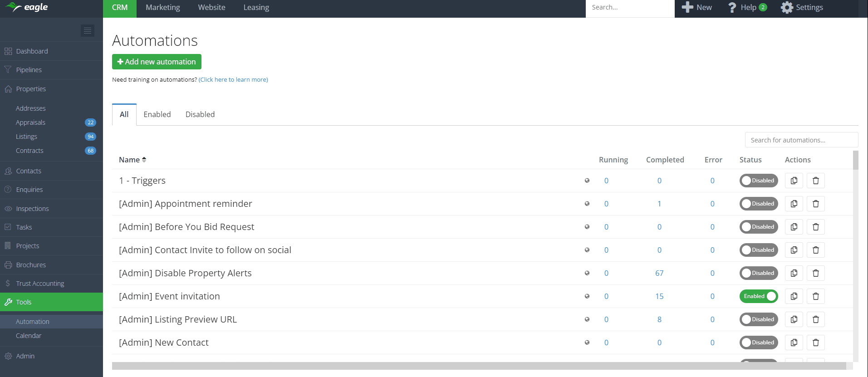Click the Settings gear icon

(x=787, y=8)
